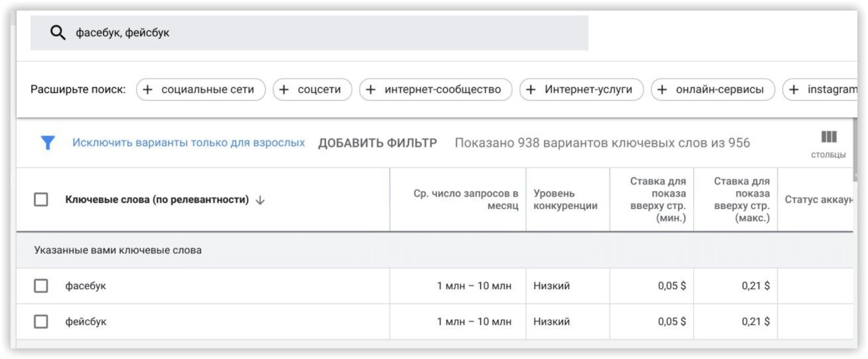Add 'instagram' suggestion chip
Screen dimensions: 868x359
tap(820, 90)
